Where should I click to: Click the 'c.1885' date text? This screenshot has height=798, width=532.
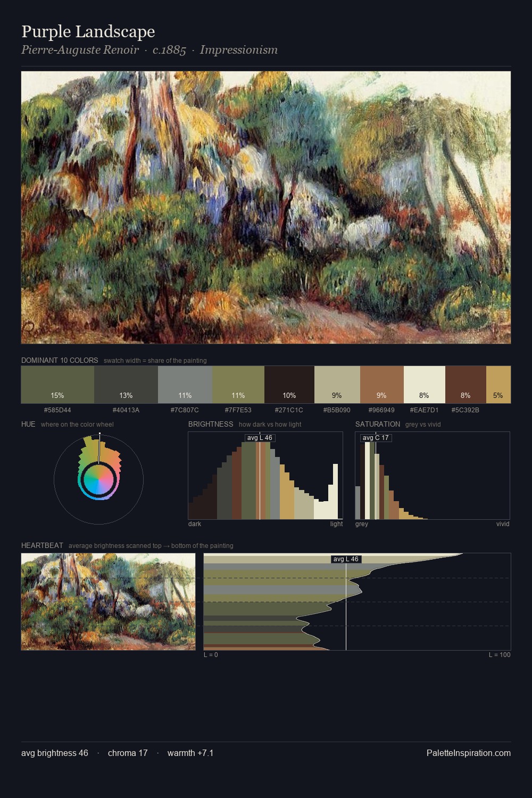click(169, 50)
